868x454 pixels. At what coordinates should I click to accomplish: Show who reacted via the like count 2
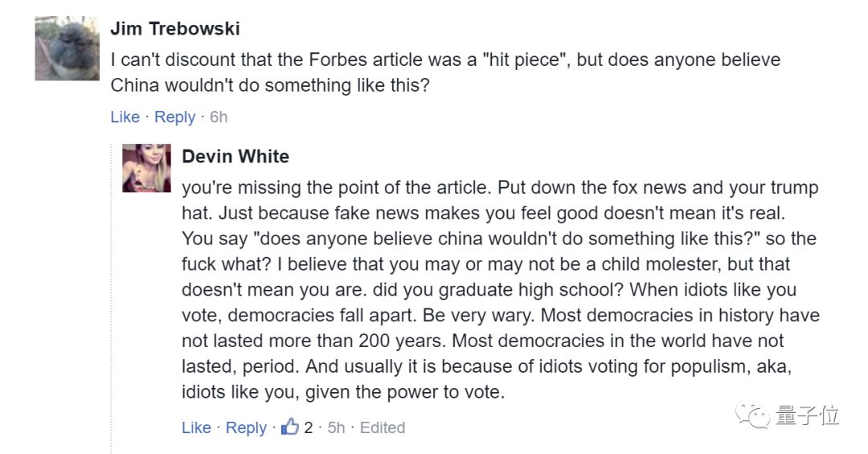coord(308,427)
